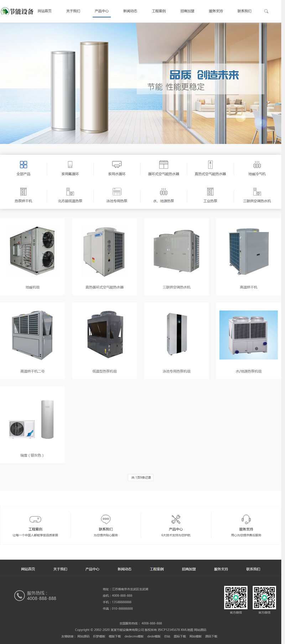Click the 联系我们 chat bubble icon
Viewport: 285px width, 644px height.
click(x=106, y=519)
